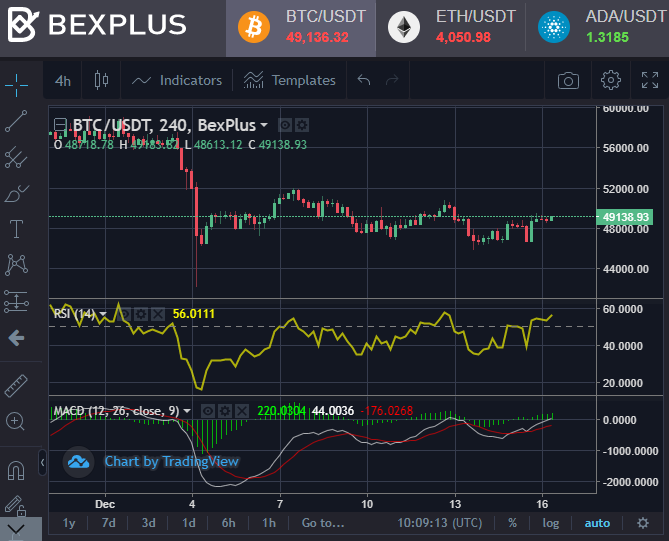Open the candlestick chart style menu
Image resolution: width=669 pixels, height=541 pixels.
pyautogui.click(x=101, y=80)
